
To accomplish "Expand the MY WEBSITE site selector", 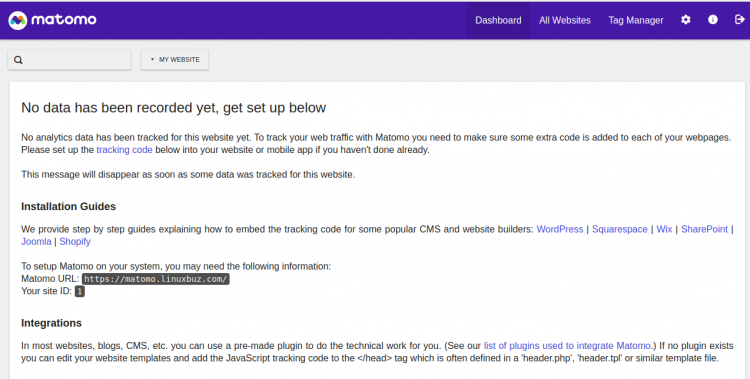I will coord(175,60).
